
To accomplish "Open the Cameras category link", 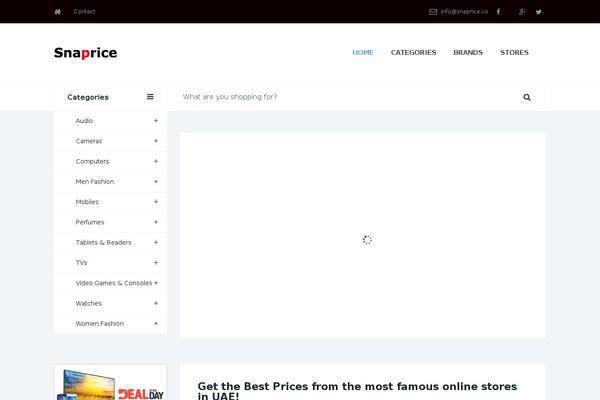I will tap(89, 141).
